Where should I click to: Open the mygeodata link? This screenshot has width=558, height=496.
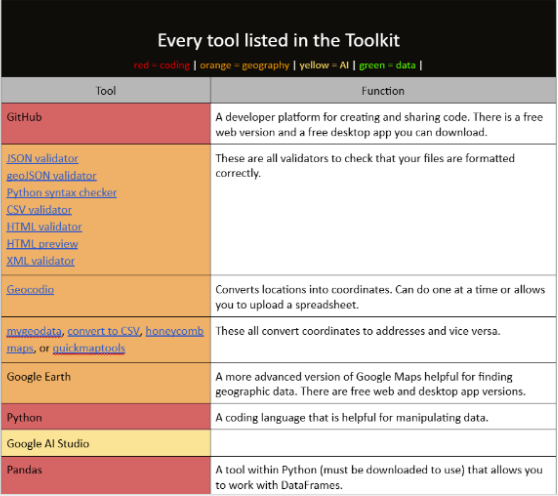pyautogui.click(x=34, y=331)
